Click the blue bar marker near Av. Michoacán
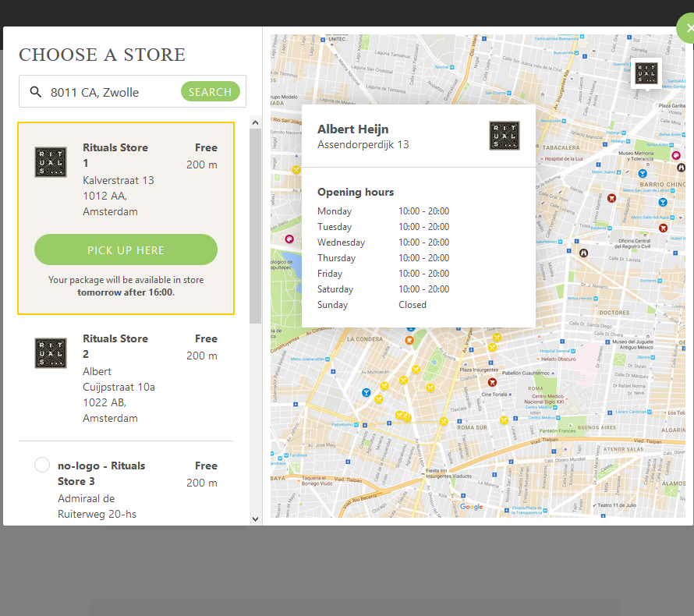Image resolution: width=694 pixels, height=616 pixels. (366, 392)
